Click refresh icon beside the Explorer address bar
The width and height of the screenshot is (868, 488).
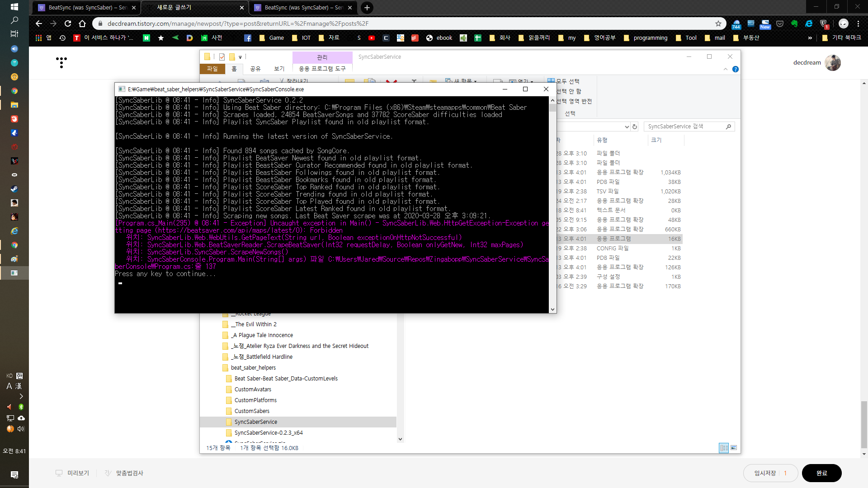(635, 127)
